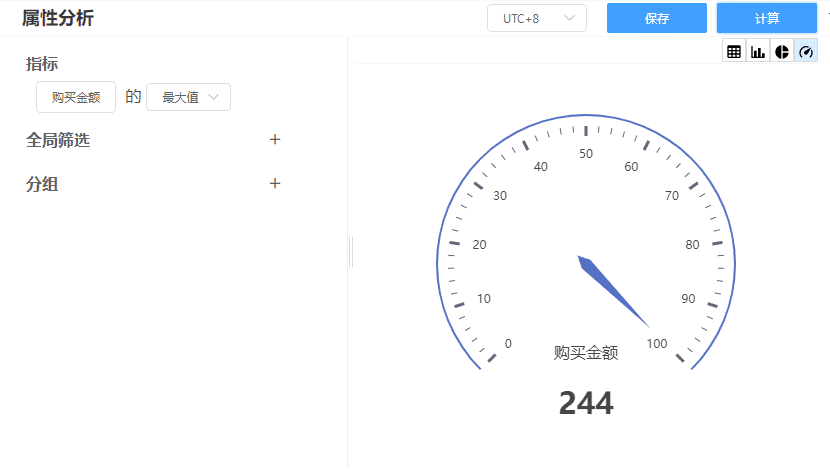Open the 最大值 aggregation dropdown
The image size is (830, 471).
point(188,97)
